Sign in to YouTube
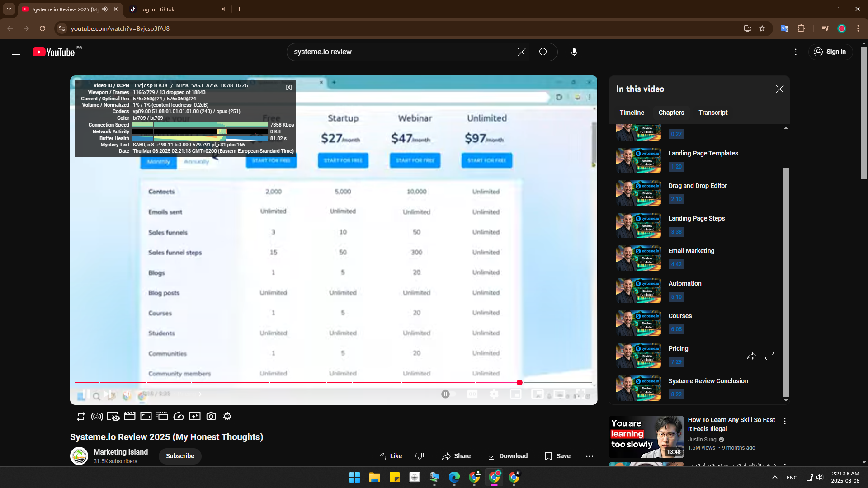The width and height of the screenshot is (868, 488). (x=830, y=52)
